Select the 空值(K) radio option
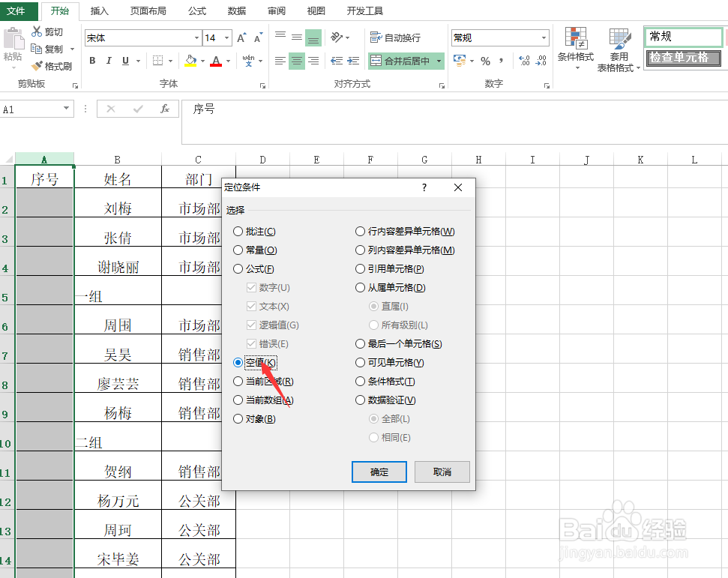Viewport: 728px width, 578px height. tap(254, 363)
